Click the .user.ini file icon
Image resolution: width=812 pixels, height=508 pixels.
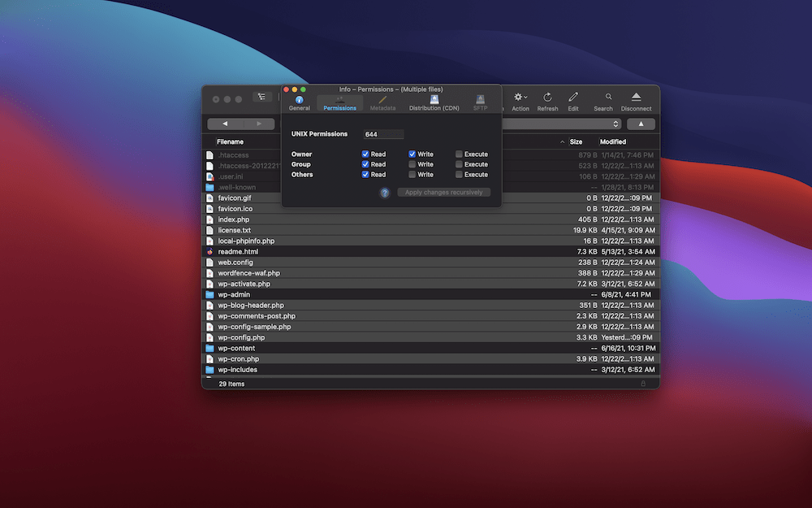point(209,176)
